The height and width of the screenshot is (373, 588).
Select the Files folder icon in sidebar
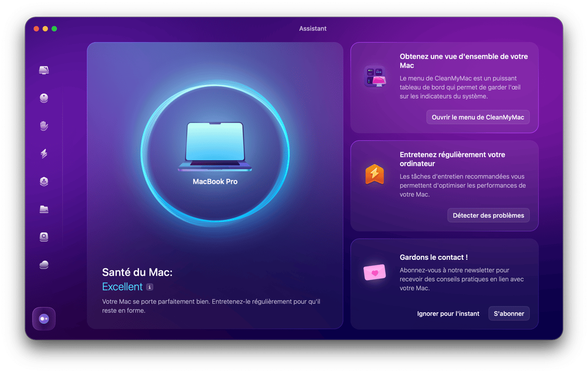pyautogui.click(x=44, y=209)
